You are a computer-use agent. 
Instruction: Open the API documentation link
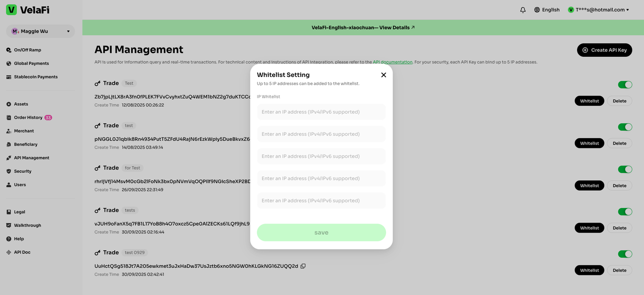point(392,62)
